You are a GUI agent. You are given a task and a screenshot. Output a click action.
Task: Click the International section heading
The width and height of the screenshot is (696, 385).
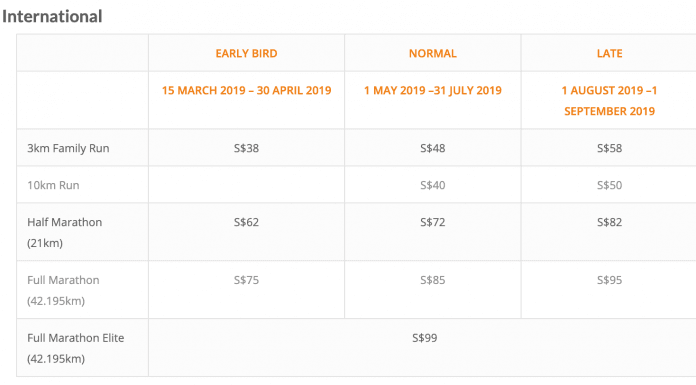[52, 16]
